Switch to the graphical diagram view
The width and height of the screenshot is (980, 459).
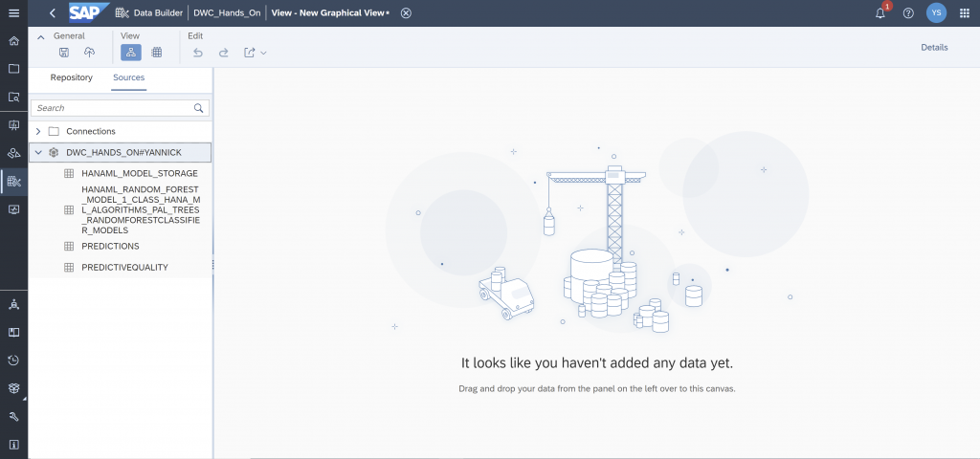pyautogui.click(x=130, y=53)
